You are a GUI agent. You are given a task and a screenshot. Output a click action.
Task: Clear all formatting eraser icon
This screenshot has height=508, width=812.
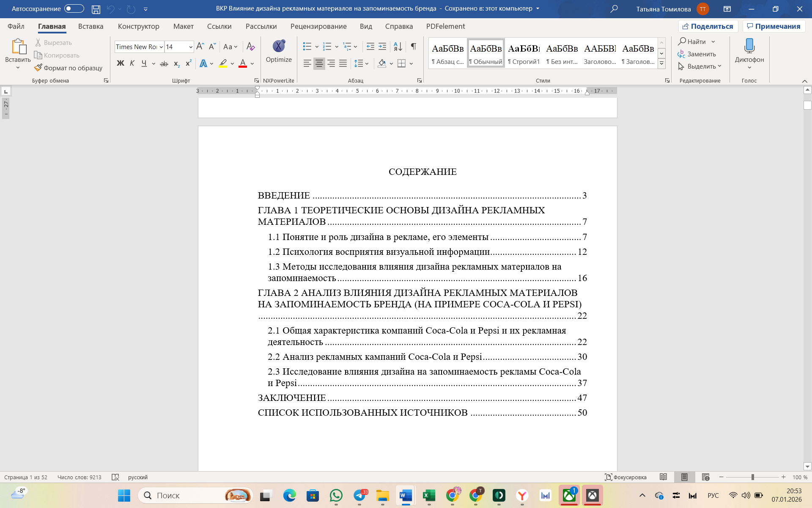tap(250, 46)
